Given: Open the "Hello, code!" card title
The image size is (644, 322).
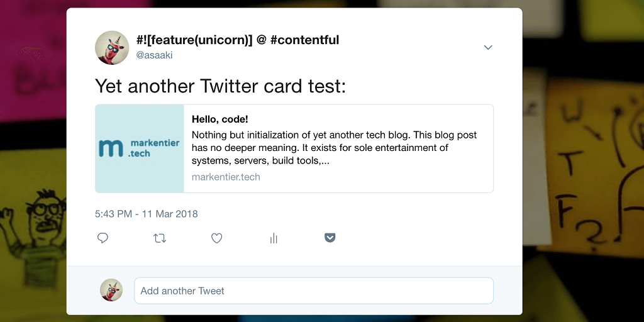Looking at the screenshot, I should pos(220,119).
